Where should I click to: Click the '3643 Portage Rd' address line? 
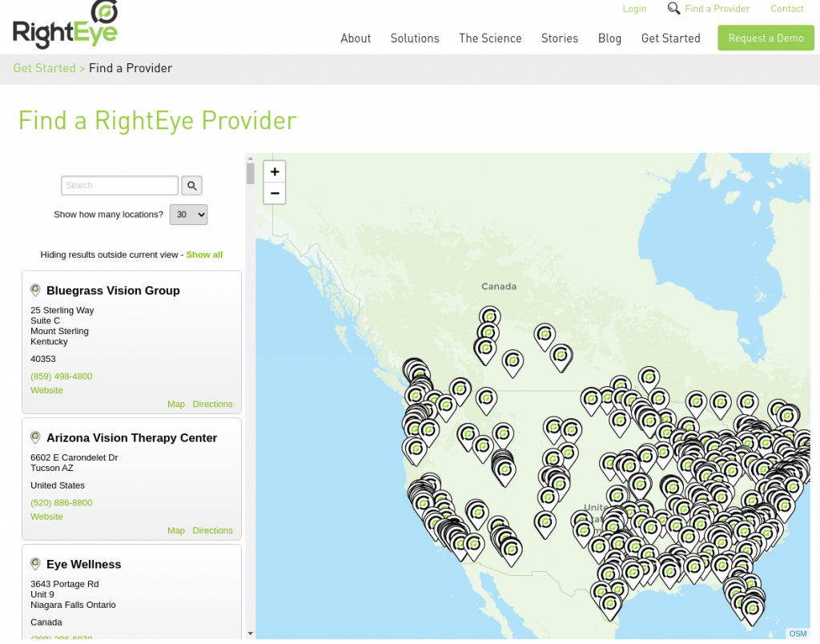[64, 585]
